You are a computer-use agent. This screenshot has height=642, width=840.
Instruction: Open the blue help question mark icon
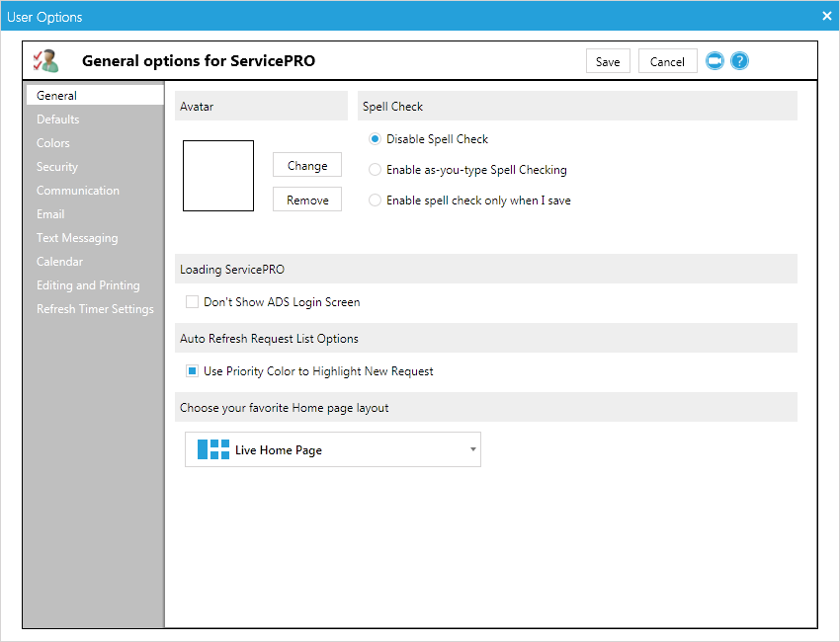[739, 61]
